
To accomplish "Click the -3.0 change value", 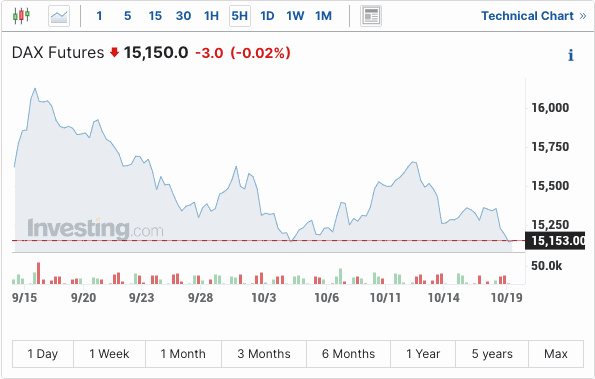I will click(x=209, y=53).
